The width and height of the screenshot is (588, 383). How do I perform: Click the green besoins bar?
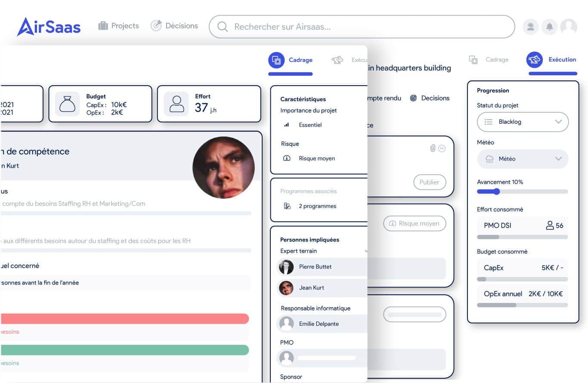124,350
